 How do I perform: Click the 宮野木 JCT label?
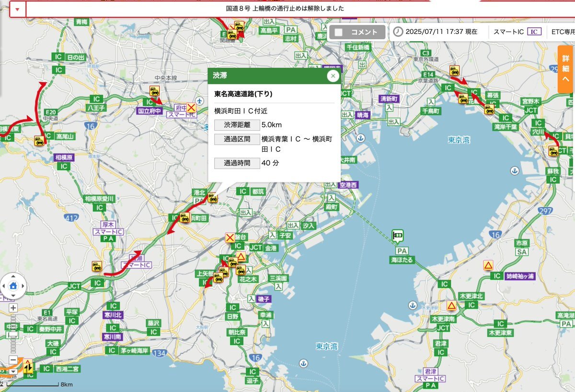(x=531, y=101)
